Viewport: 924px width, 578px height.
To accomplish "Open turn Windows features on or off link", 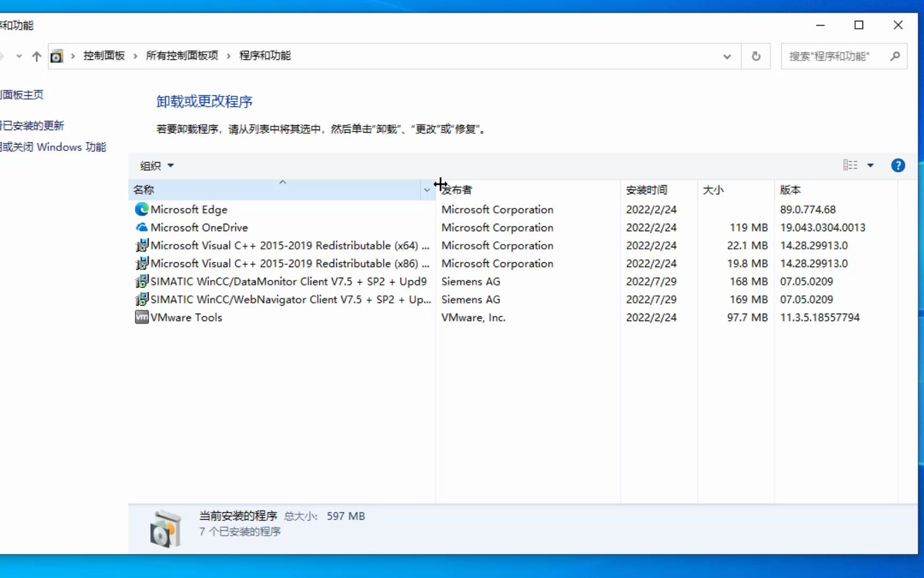I will (53, 147).
